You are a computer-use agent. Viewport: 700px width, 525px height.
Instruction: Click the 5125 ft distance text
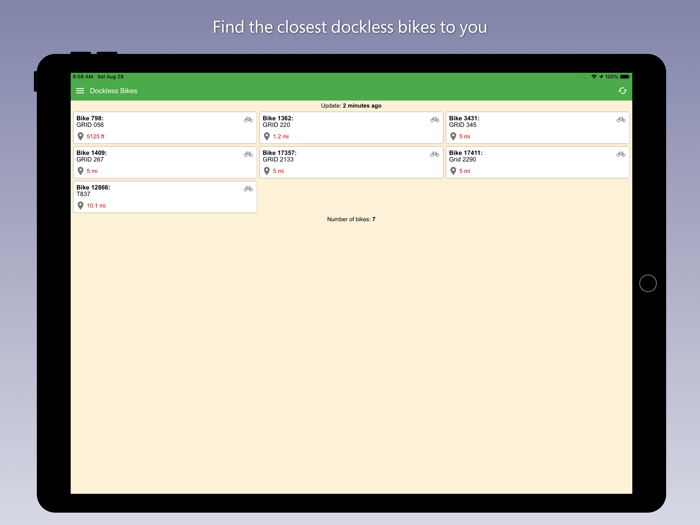(x=96, y=137)
